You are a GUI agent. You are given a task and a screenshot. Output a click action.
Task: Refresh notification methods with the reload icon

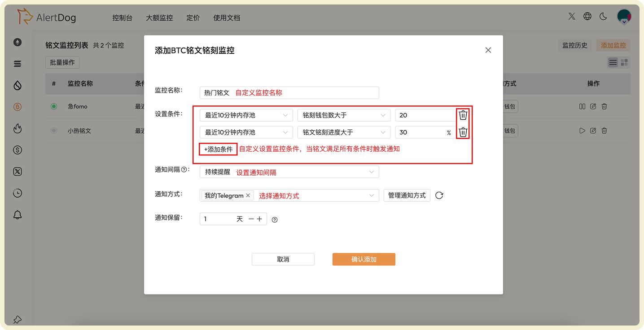click(439, 195)
